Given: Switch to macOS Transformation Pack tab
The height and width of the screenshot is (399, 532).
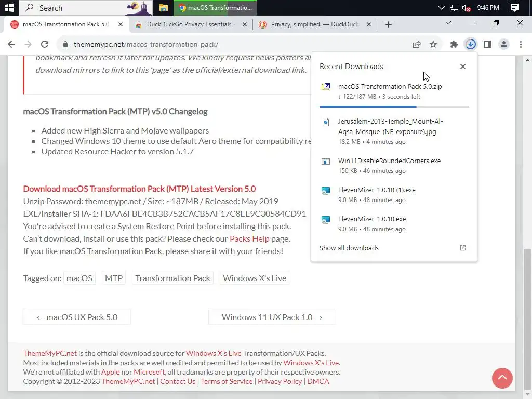Looking at the screenshot, I should point(65,24).
